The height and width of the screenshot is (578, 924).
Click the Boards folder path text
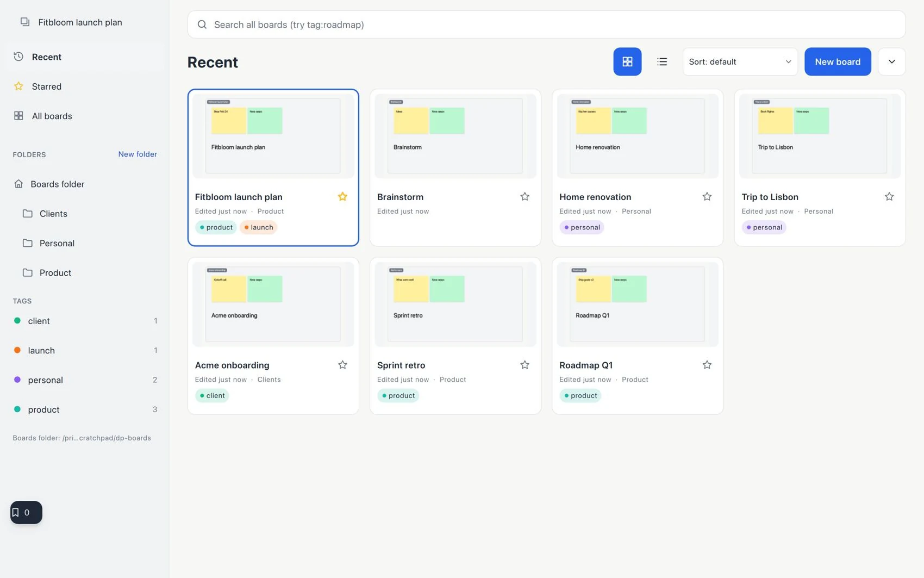(82, 438)
